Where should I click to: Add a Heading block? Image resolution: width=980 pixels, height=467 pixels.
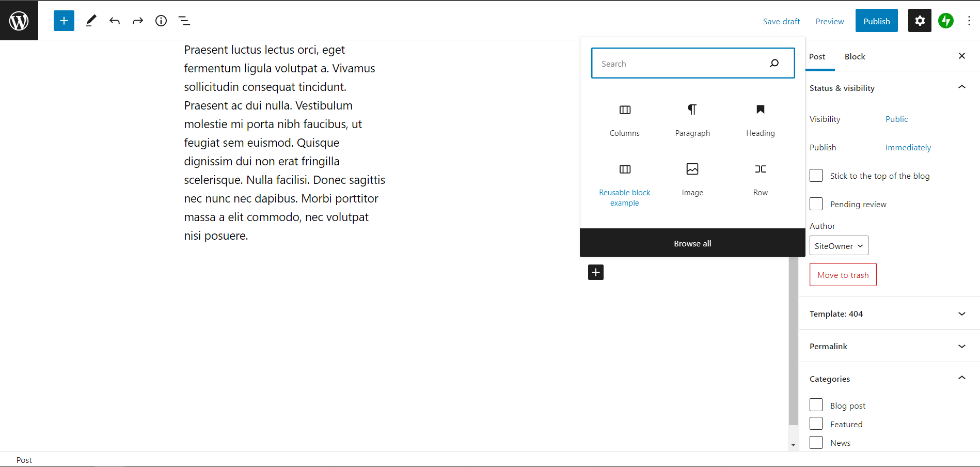[760, 120]
